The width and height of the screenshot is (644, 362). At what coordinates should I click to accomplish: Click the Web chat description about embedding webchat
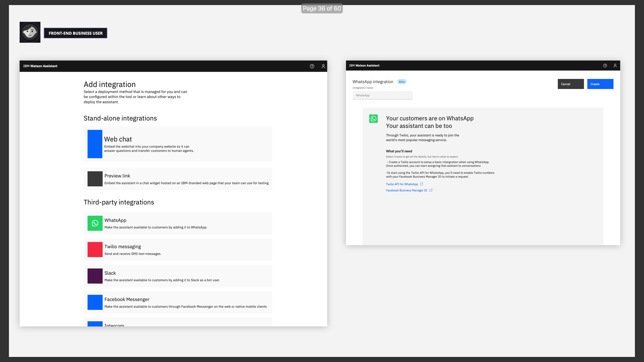click(149, 149)
